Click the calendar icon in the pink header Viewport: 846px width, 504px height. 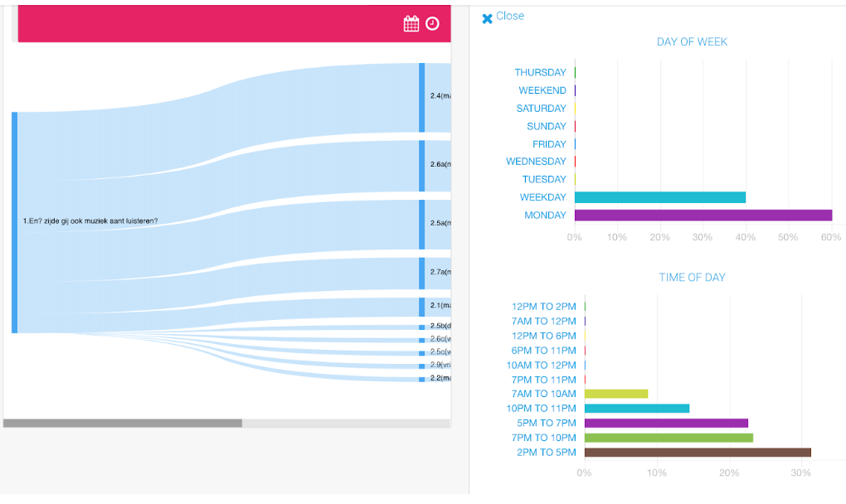pos(411,24)
